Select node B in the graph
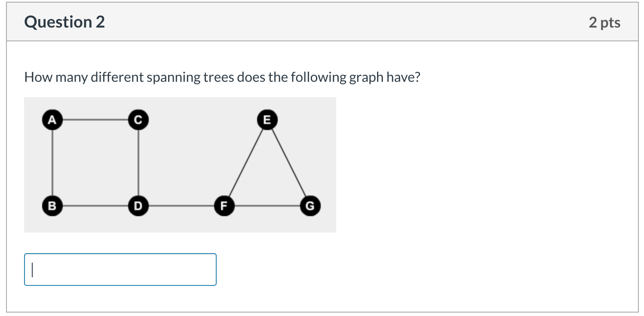The image size is (644, 316). (x=52, y=206)
